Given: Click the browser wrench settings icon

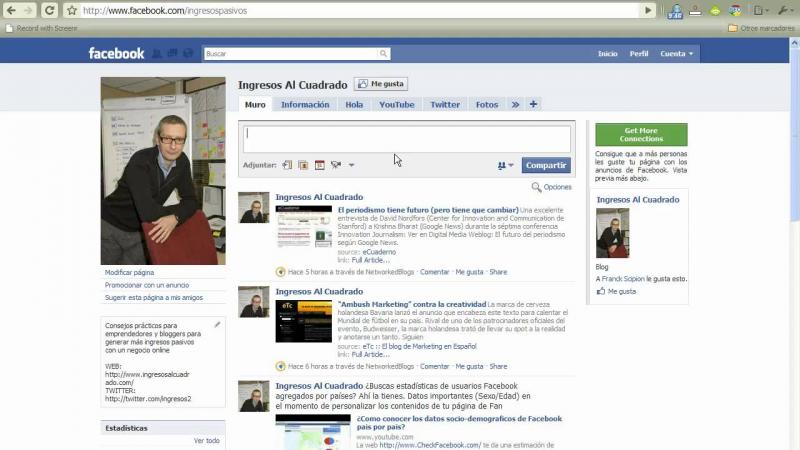Looking at the screenshot, I should (785, 10).
